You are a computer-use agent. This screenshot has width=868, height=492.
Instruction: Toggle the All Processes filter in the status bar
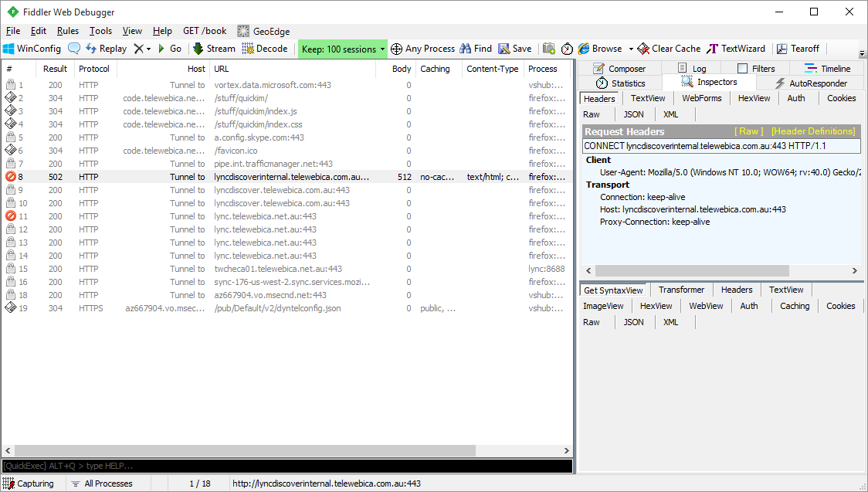pyautogui.click(x=101, y=484)
